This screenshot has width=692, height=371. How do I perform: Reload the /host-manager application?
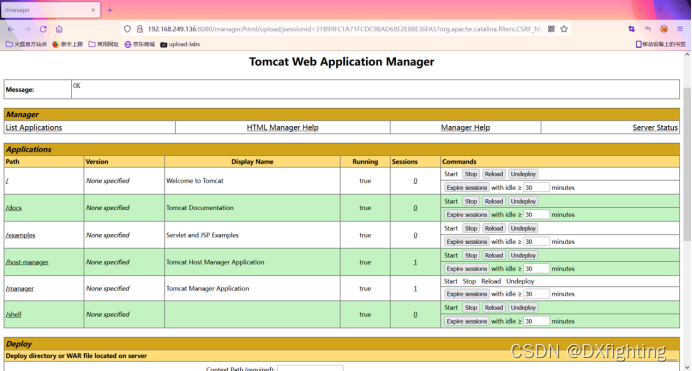coord(493,255)
